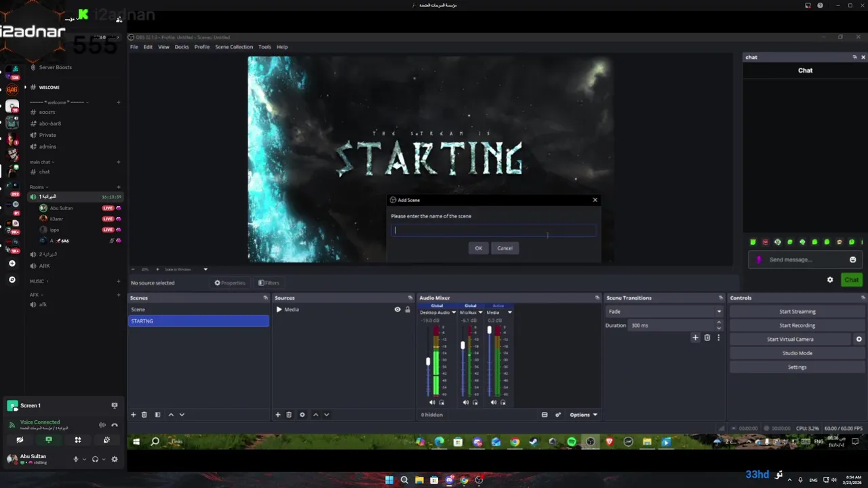Move scene down in Scenes list

182,415
